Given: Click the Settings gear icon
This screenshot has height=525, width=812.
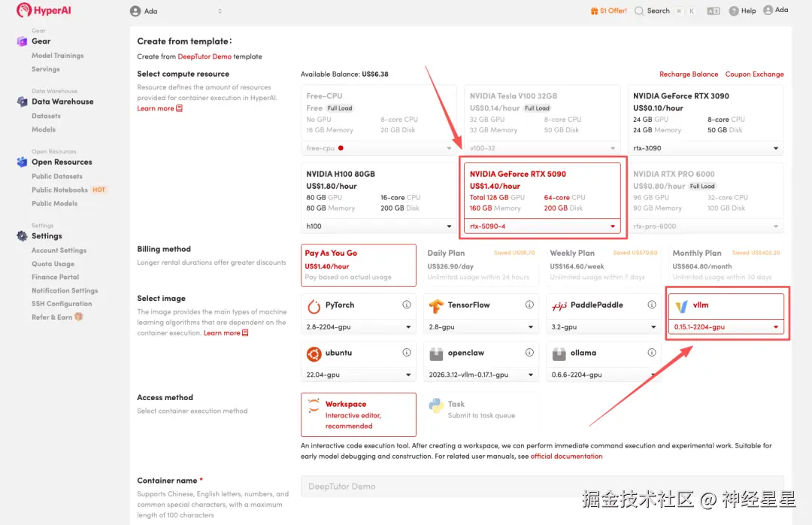Looking at the screenshot, I should click(22, 236).
